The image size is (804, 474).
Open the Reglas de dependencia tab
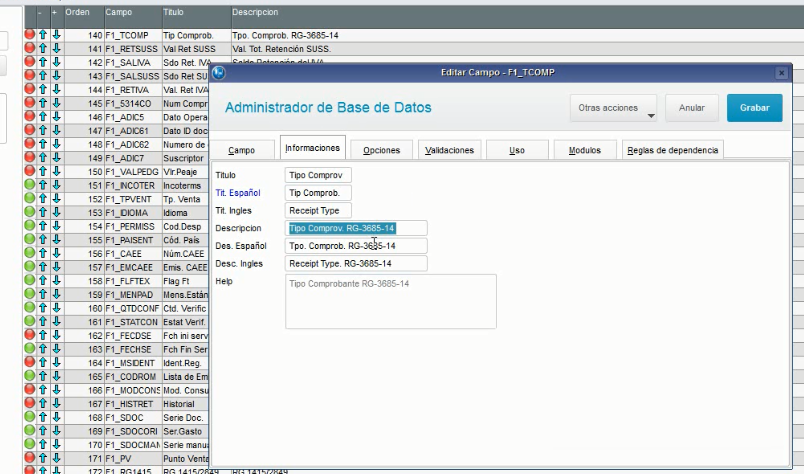click(672, 150)
